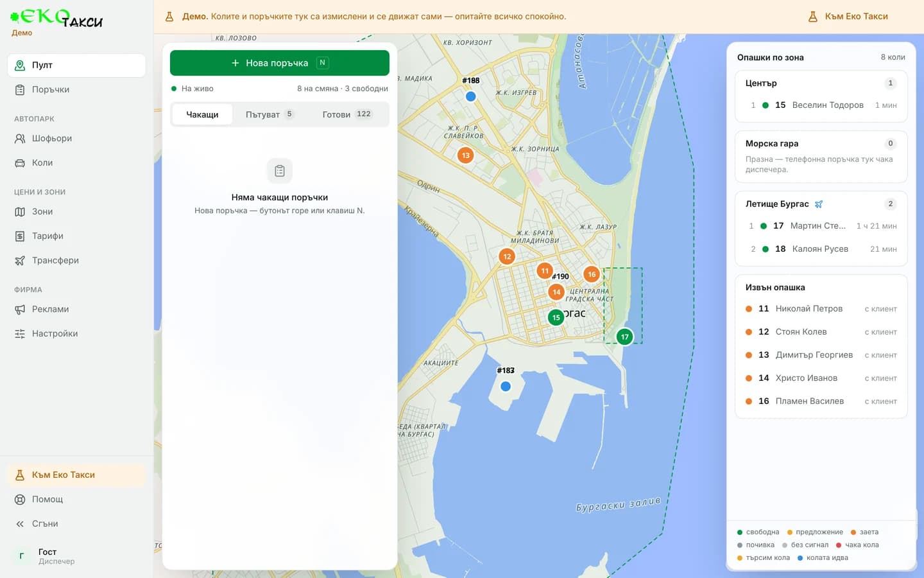Click the Тарифи receipt icon
924x578 pixels.
(20, 236)
